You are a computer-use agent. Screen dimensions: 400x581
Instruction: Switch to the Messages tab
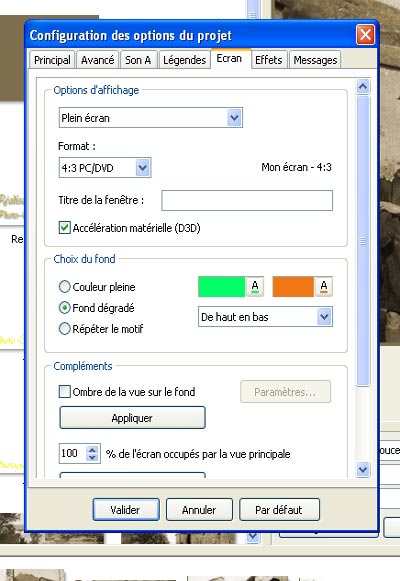point(315,60)
